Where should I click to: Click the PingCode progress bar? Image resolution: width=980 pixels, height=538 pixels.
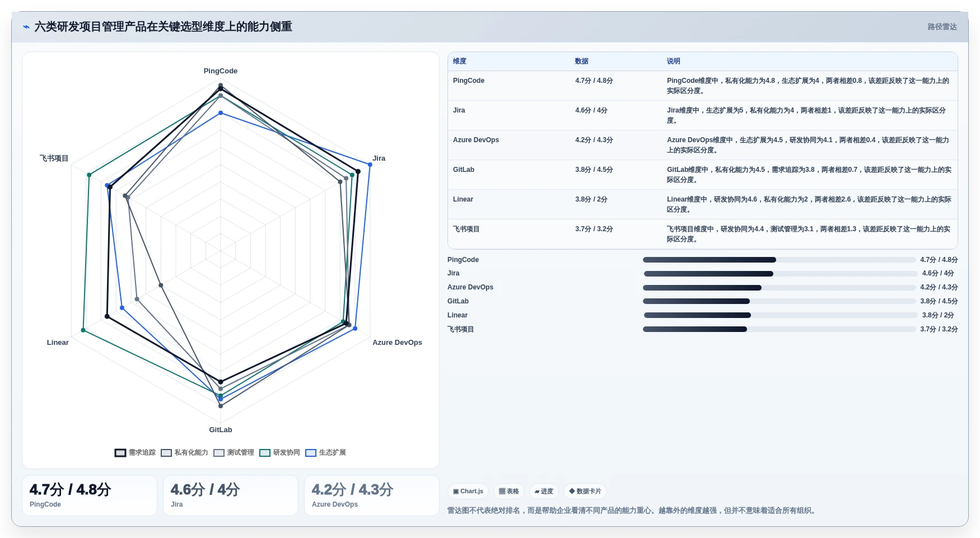click(x=780, y=260)
